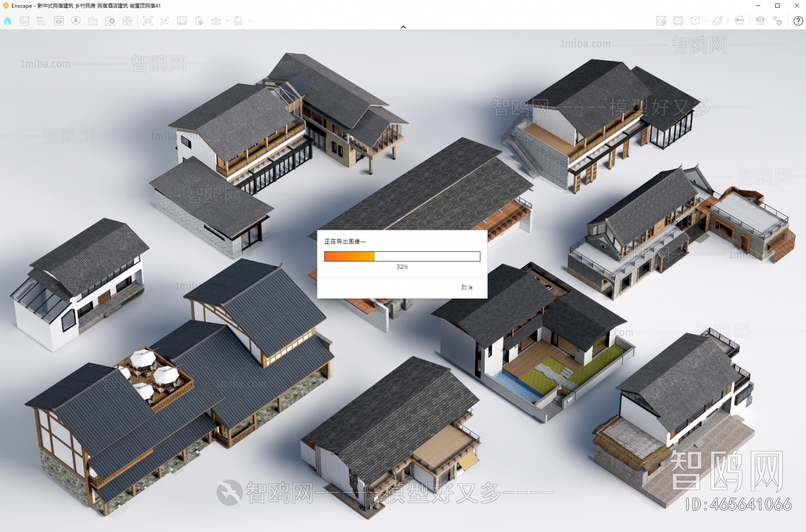Cancel the image export with 取消 button
806x532 pixels.
(466, 287)
